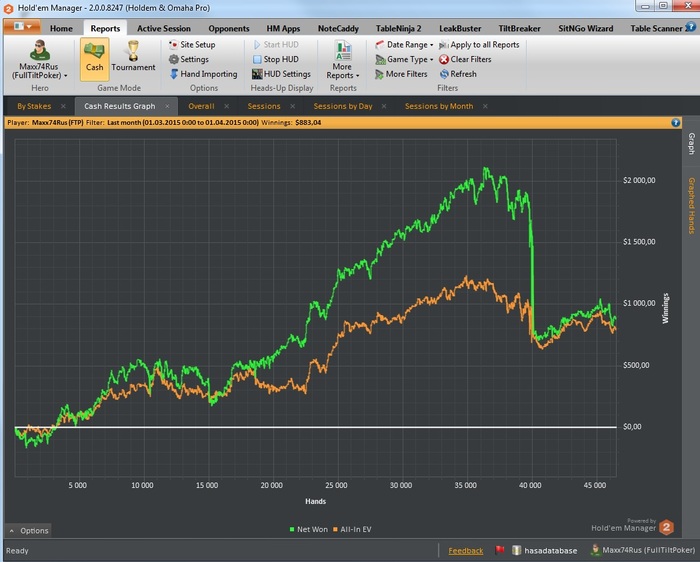The width and height of the screenshot is (700, 562).
Task: Open HUD Settings
Action: (281, 74)
